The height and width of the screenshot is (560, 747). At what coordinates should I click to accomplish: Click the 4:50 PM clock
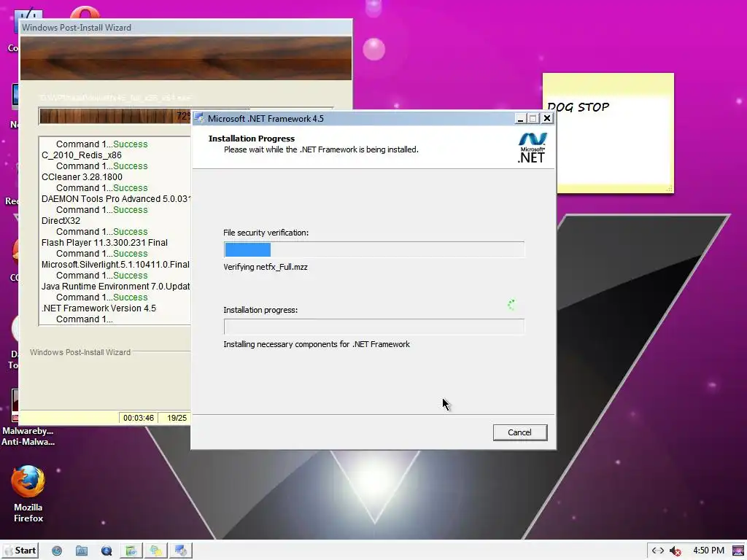[708, 551]
